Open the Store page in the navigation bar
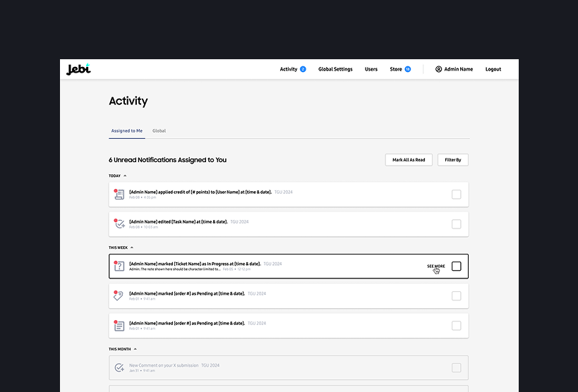Viewport: 578px width, 392px height. pyautogui.click(x=396, y=69)
